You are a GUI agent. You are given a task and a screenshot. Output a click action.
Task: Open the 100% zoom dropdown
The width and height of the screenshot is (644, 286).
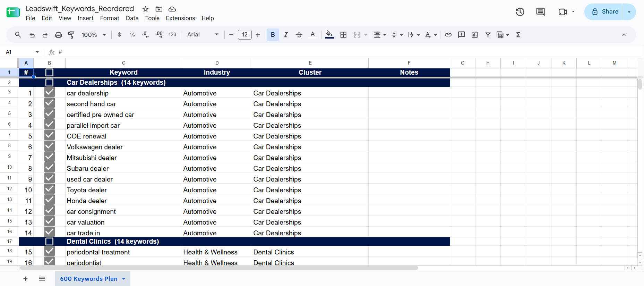94,35
